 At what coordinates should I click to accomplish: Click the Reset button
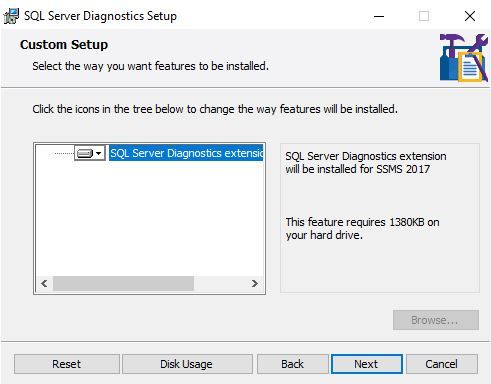tap(67, 364)
